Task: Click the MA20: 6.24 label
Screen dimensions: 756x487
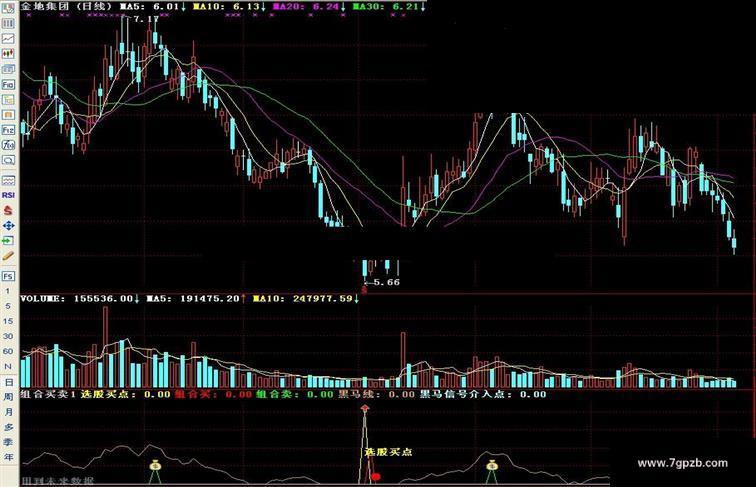Action: coord(309,6)
